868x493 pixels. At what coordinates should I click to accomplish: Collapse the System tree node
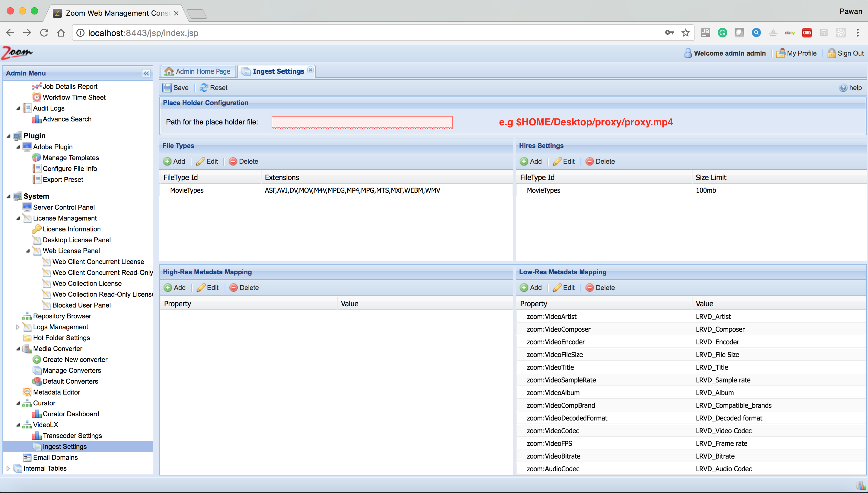click(x=8, y=196)
